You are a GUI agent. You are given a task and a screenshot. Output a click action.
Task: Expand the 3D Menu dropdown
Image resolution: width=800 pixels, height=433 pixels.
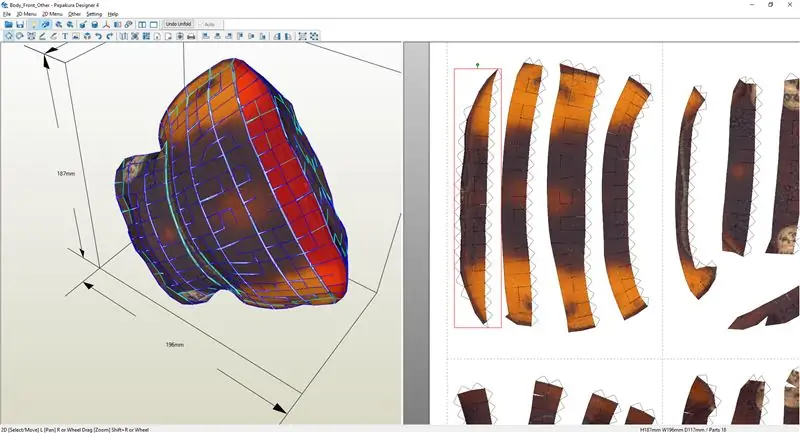pyautogui.click(x=26, y=14)
